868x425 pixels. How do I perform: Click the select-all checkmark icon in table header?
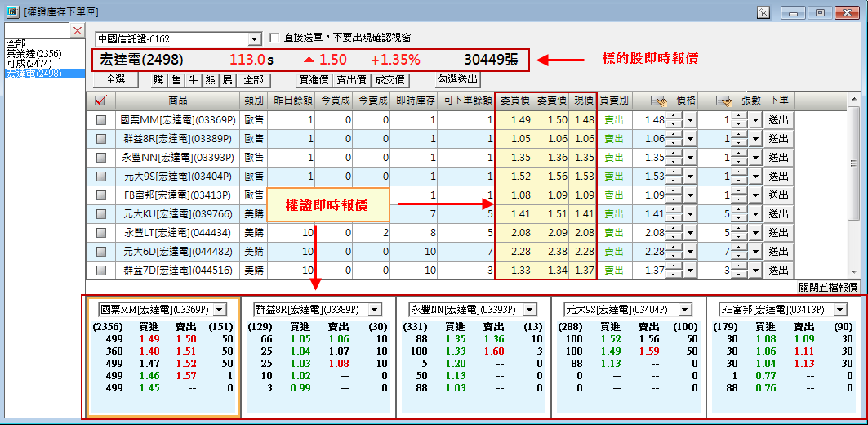pyautogui.click(x=101, y=101)
